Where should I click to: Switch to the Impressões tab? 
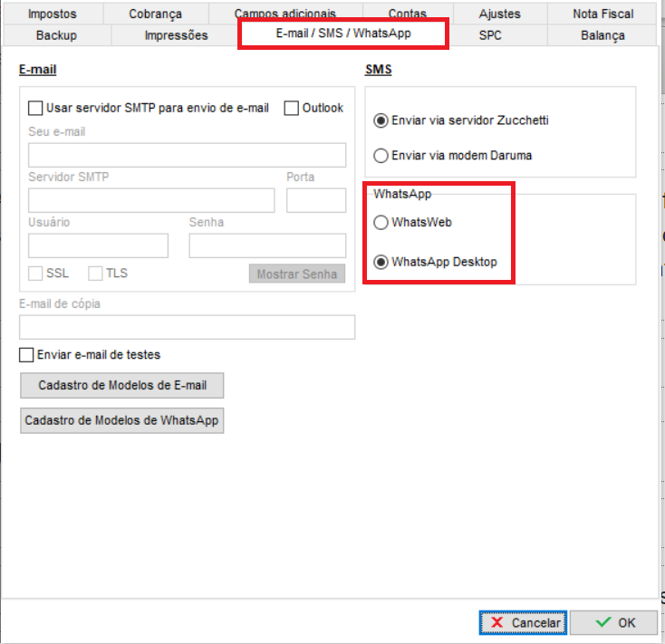point(176,35)
